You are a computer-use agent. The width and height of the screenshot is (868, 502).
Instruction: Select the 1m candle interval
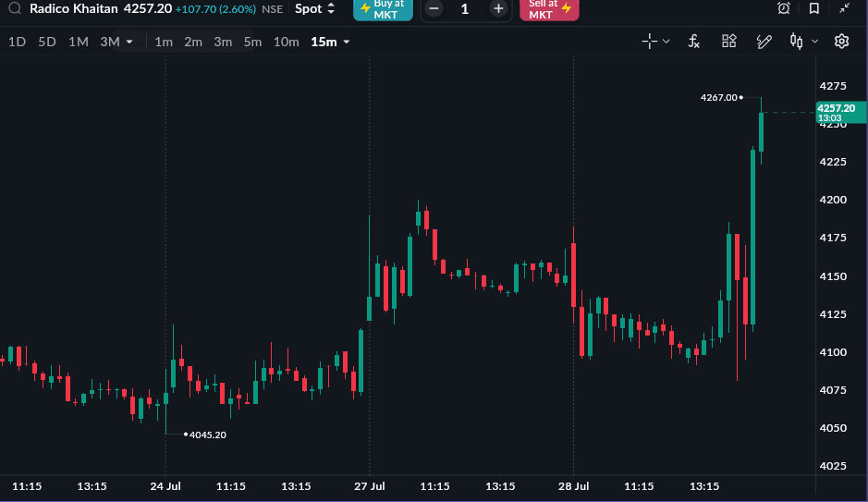click(x=164, y=42)
